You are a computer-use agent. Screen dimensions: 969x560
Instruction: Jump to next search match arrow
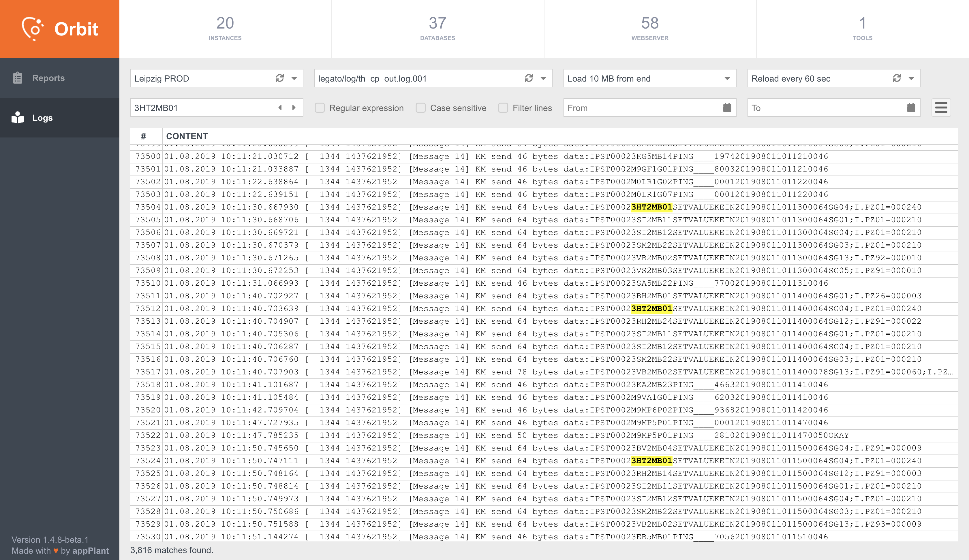pos(294,108)
